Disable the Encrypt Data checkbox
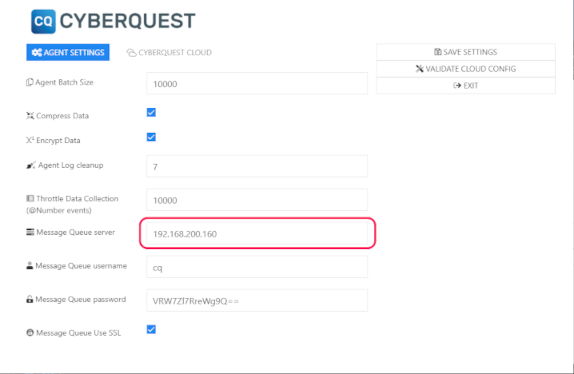 click(151, 137)
